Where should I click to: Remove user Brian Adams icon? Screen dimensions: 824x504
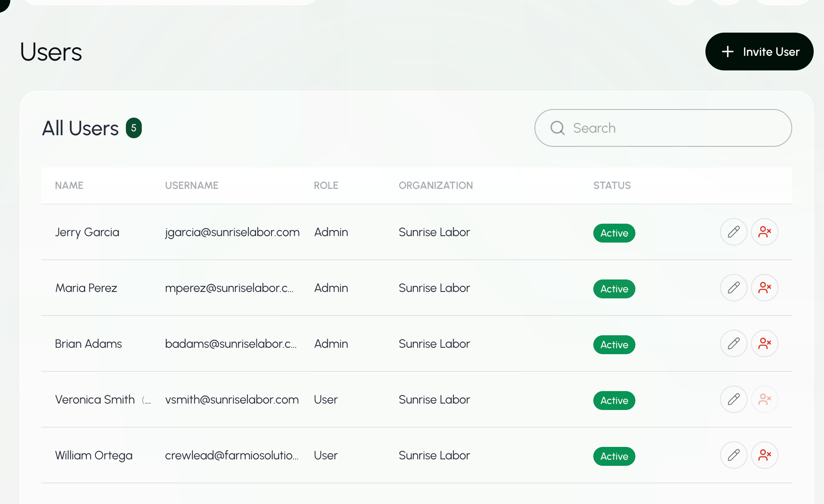764,343
